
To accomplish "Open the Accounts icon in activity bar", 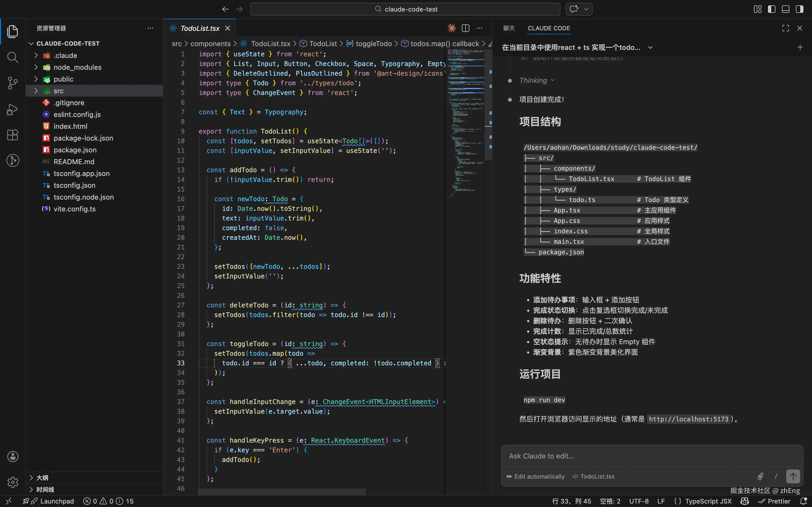I will coord(13,456).
